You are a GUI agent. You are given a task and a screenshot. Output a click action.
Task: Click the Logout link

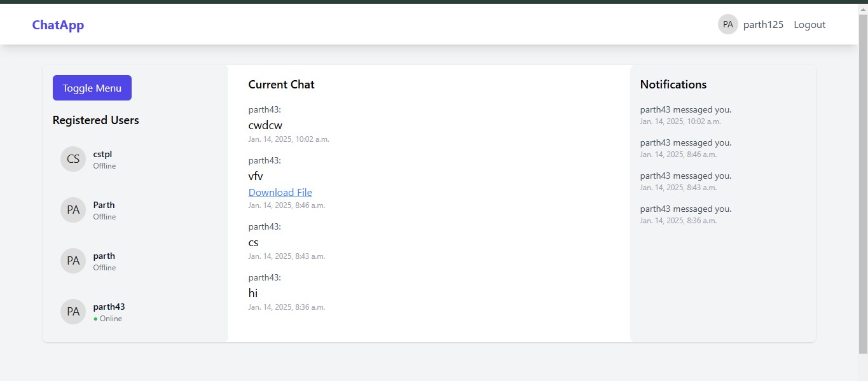809,24
